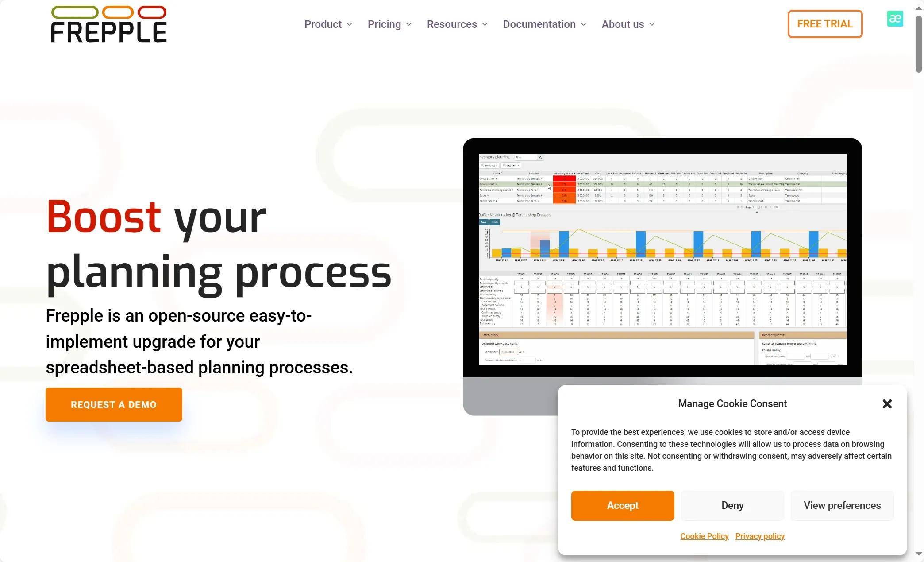Screen dimensions: 924x562
Task: Click the FREE TRIAL button icon
Action: (826, 24)
